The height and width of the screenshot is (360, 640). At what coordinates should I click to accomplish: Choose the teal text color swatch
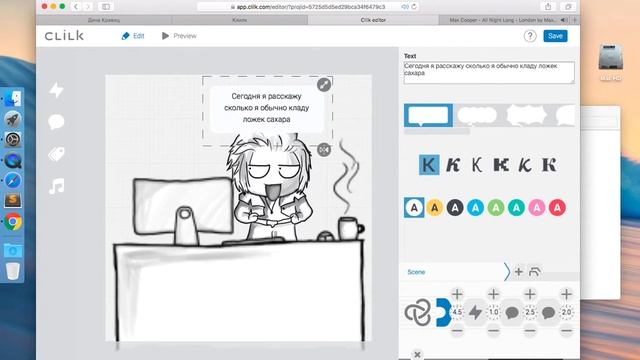coord(516,207)
